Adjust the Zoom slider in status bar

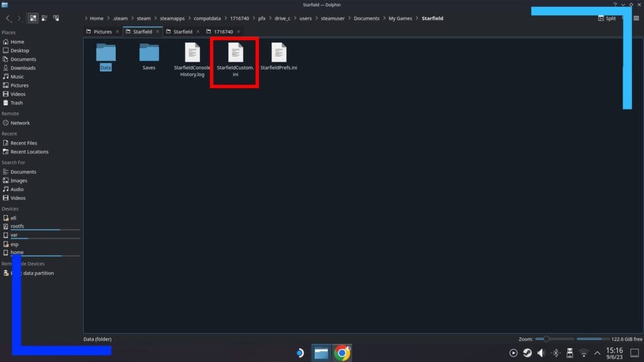[547, 339]
